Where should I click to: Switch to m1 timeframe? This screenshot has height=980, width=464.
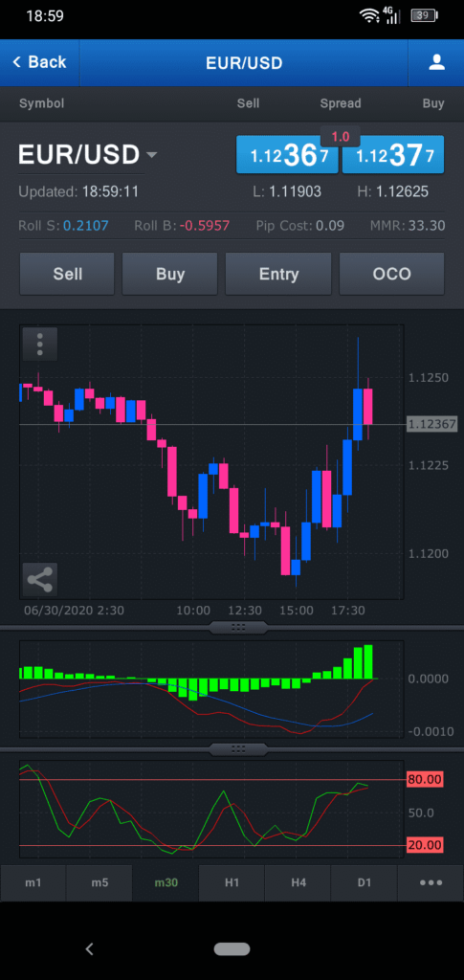coord(33,882)
